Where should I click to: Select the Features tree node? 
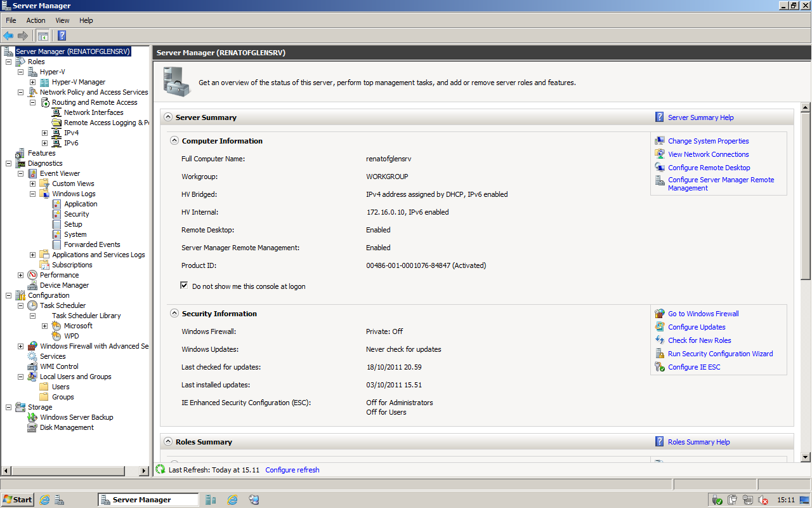pyautogui.click(x=41, y=153)
